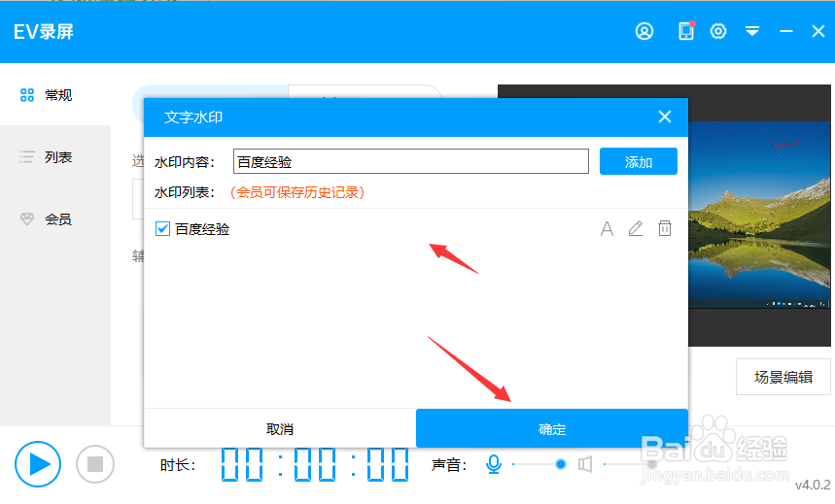Viewport: 835px width, 504px height.
Task: Delete the 百度经验 watermark with trash icon
Action: 665,228
